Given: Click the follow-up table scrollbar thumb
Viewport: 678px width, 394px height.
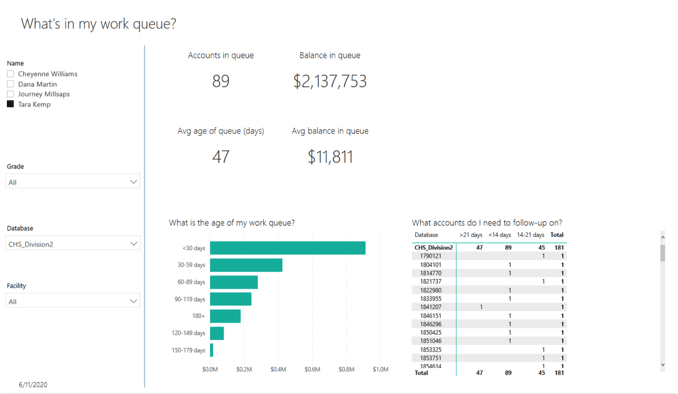Looking at the screenshot, I should [662, 253].
